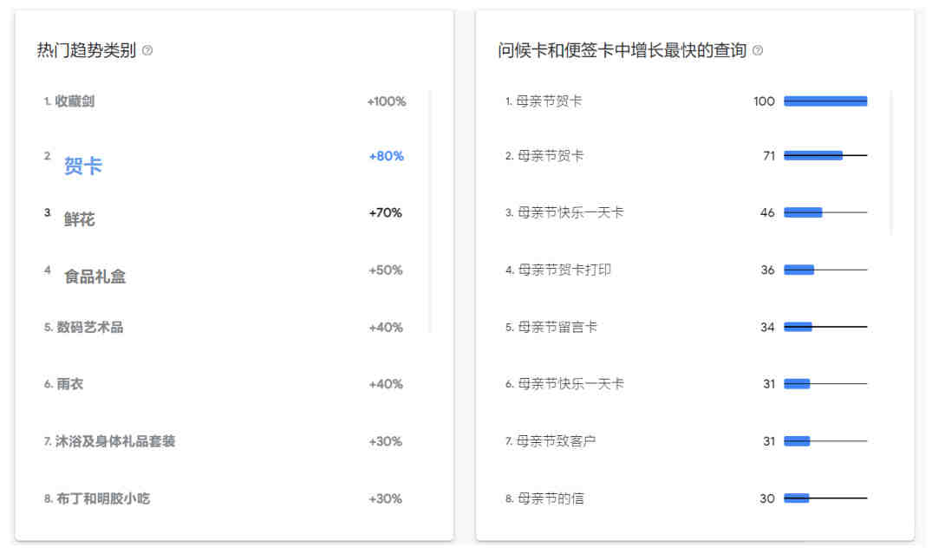Image resolution: width=945 pixels, height=560 pixels.
Task: Select the 贺卡 trending category
Action: click(x=83, y=166)
